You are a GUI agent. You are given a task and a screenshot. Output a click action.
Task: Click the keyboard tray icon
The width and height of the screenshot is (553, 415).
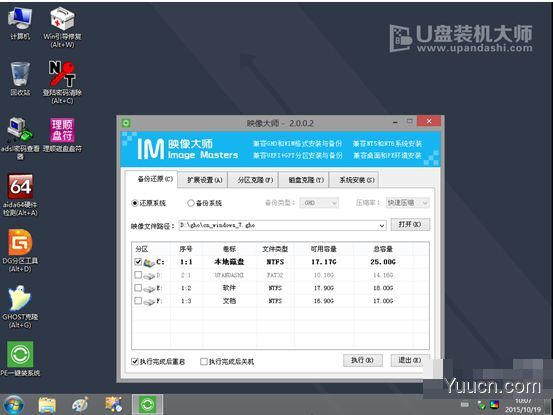click(464, 404)
